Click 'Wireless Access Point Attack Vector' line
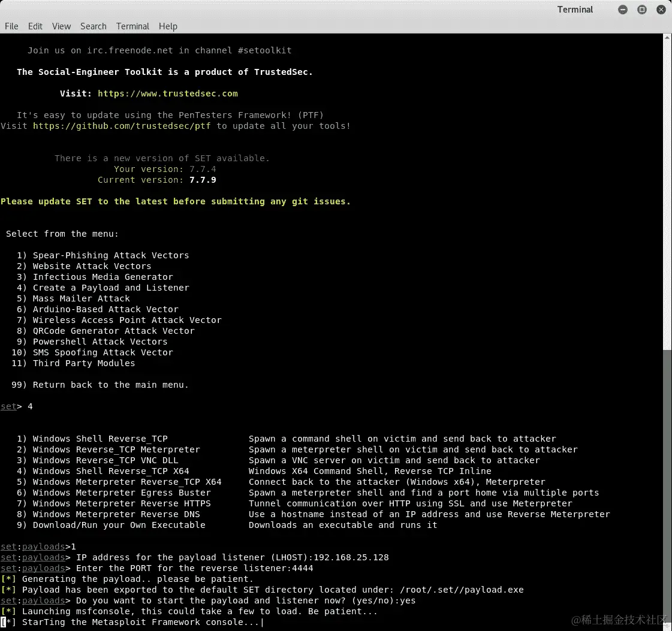672x631 pixels. pyautogui.click(x=119, y=320)
